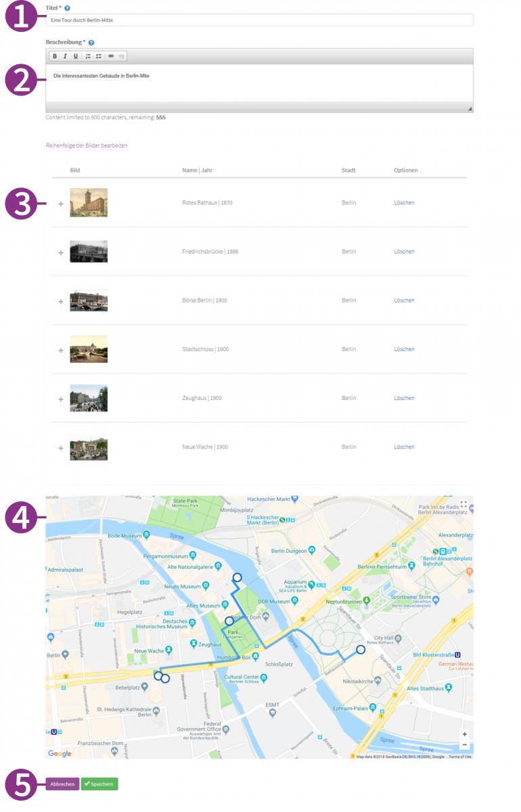Insert numbered list in description editor

click(x=88, y=56)
